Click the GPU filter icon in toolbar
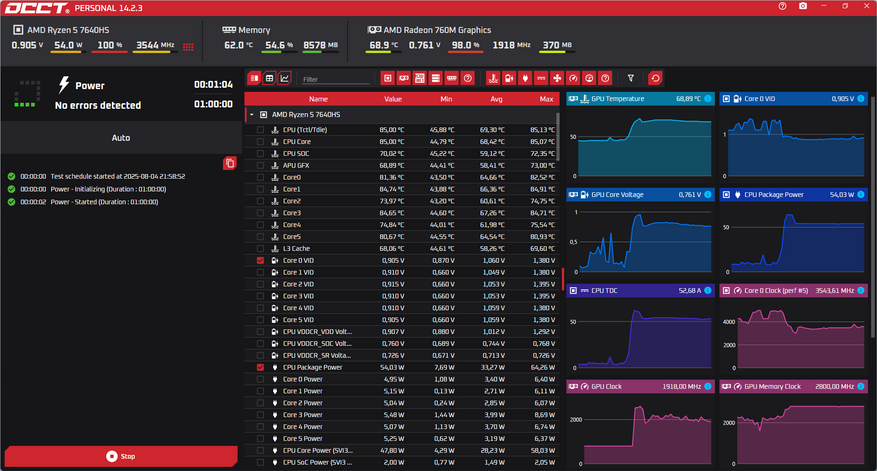877x471 pixels. pyautogui.click(x=404, y=78)
